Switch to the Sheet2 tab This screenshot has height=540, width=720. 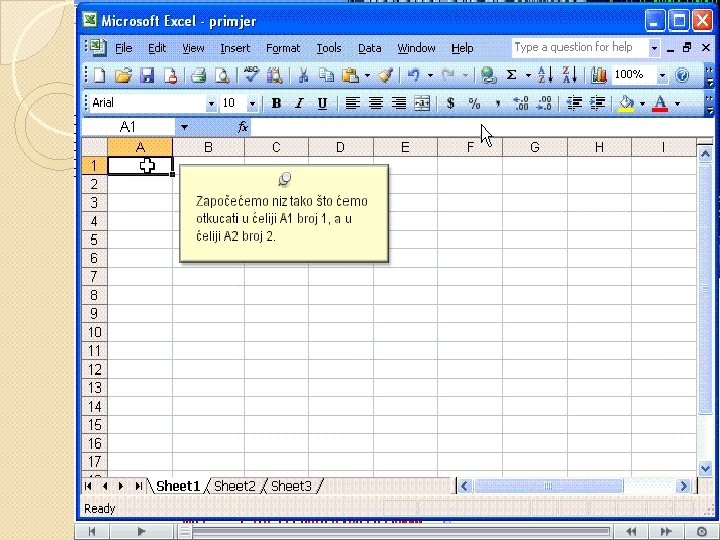click(234, 486)
